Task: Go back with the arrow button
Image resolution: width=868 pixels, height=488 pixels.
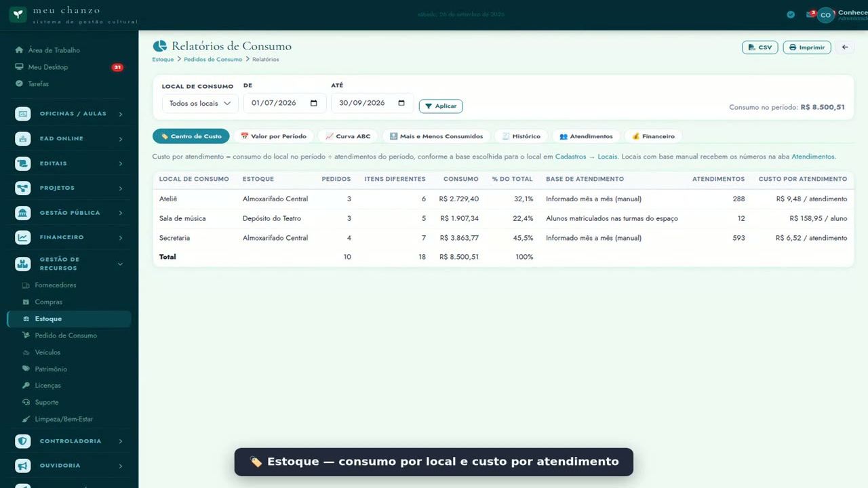Action: point(845,47)
